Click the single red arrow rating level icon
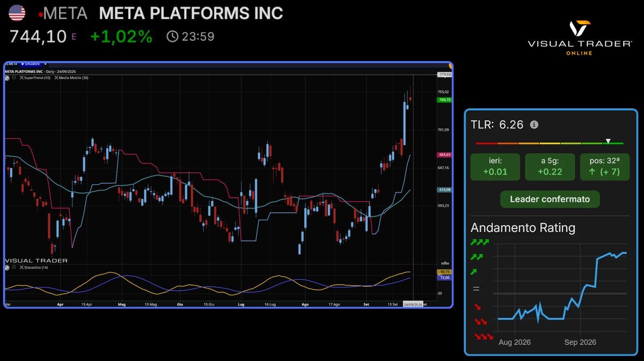Viewport: 644px width, 361px height. [x=477, y=307]
